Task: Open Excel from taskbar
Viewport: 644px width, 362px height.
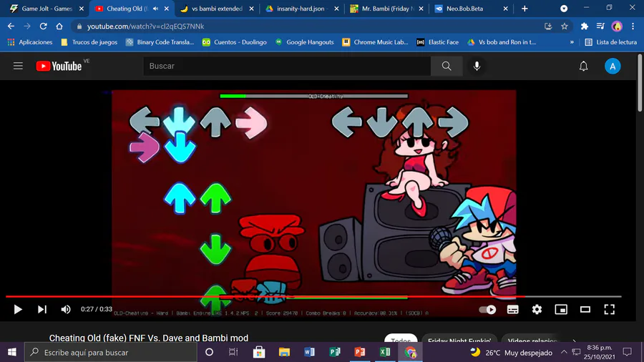Action: pos(385,352)
